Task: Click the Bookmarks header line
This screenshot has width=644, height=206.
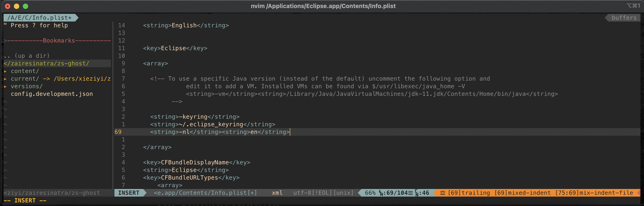Action: 57,41
